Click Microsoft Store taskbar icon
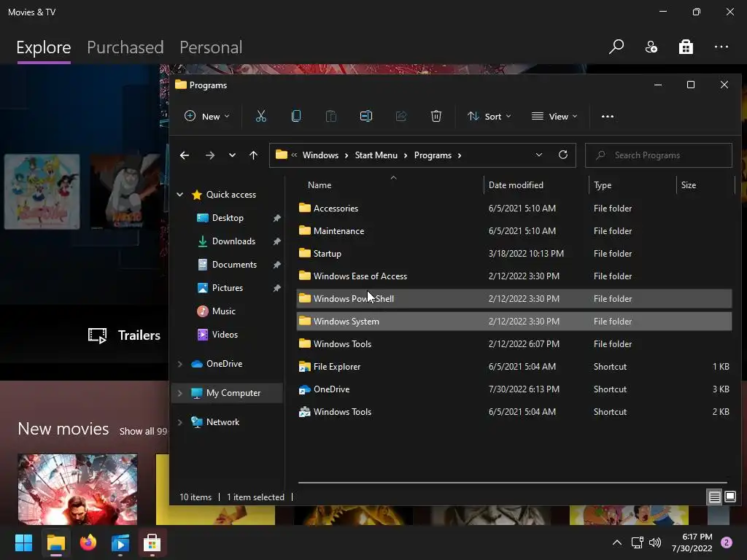Image resolution: width=747 pixels, height=560 pixels. tap(152, 542)
